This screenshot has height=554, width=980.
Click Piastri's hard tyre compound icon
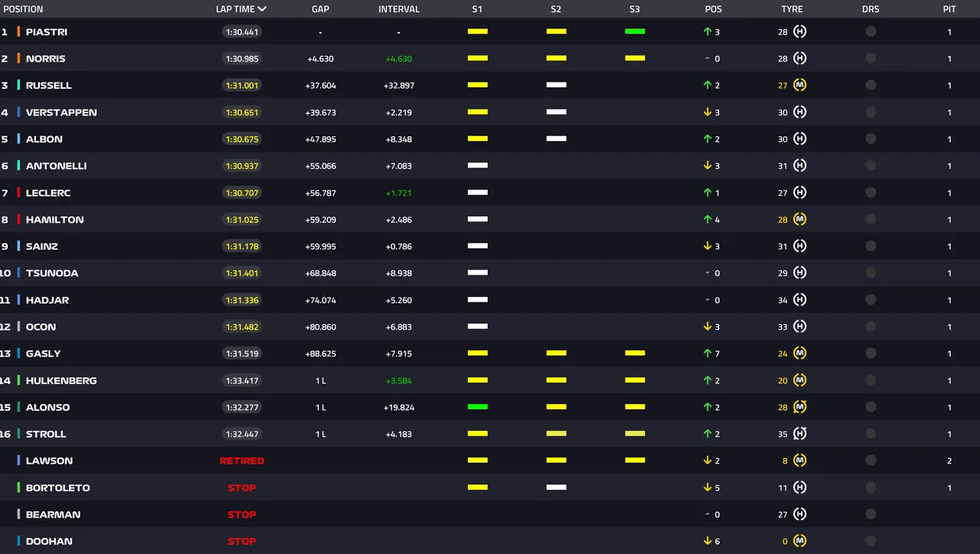tap(800, 31)
